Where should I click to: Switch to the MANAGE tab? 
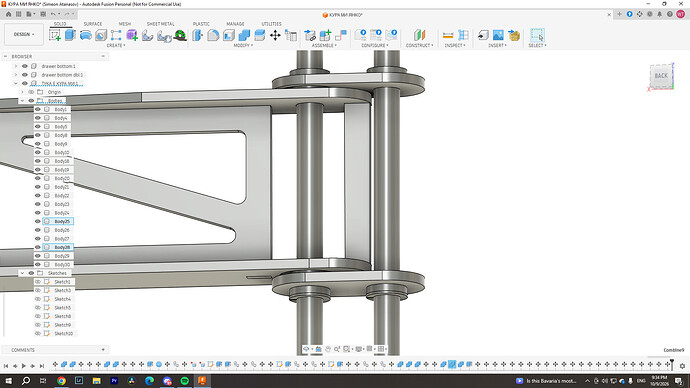tap(235, 24)
